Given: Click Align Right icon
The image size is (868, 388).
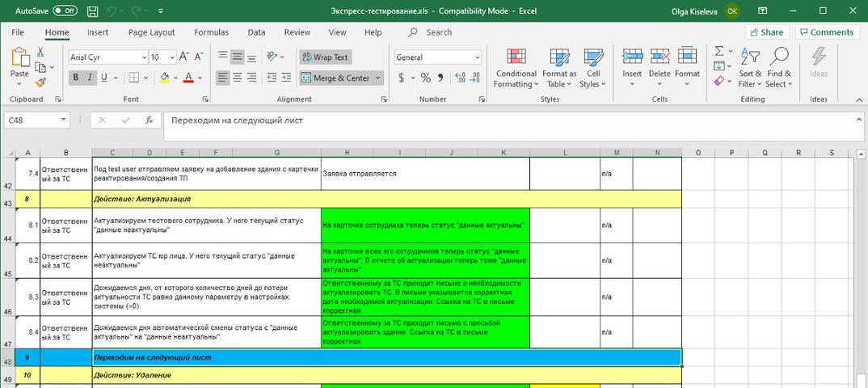Looking at the screenshot, I should pos(251,78).
